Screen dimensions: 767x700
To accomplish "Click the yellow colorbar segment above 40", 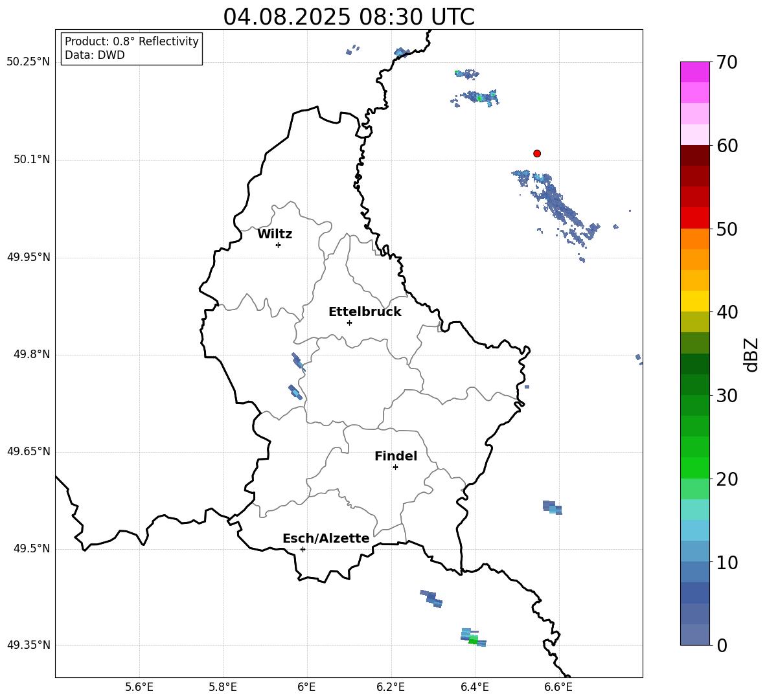I will point(695,301).
